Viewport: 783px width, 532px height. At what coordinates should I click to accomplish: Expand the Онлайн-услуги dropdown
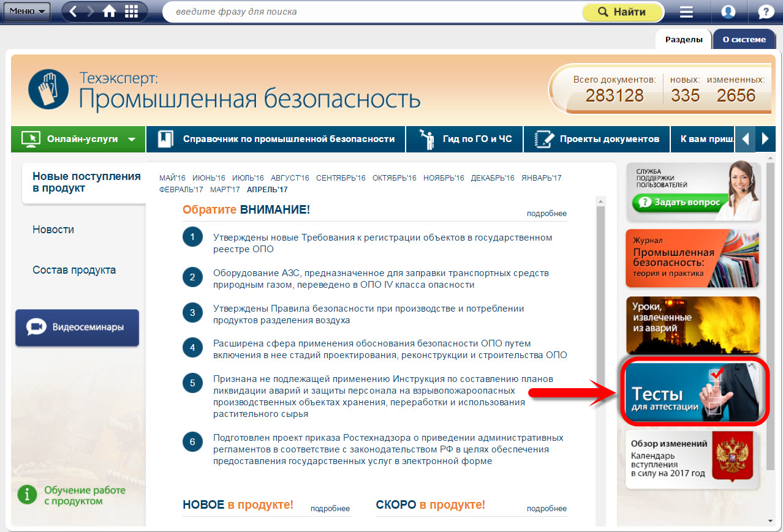click(78, 139)
